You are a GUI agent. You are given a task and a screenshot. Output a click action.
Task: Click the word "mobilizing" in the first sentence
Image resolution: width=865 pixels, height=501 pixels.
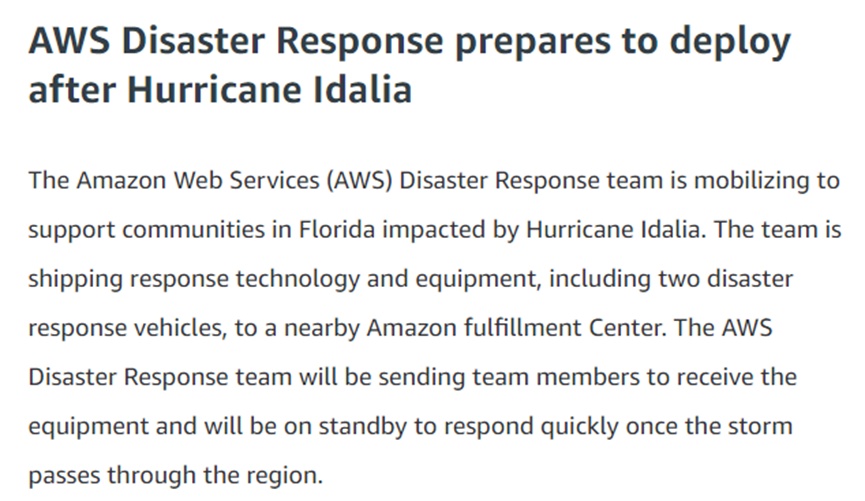pos(751,182)
